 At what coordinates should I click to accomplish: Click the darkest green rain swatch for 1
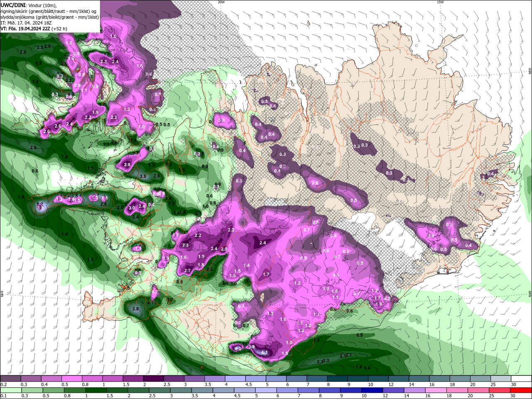pos(96,390)
